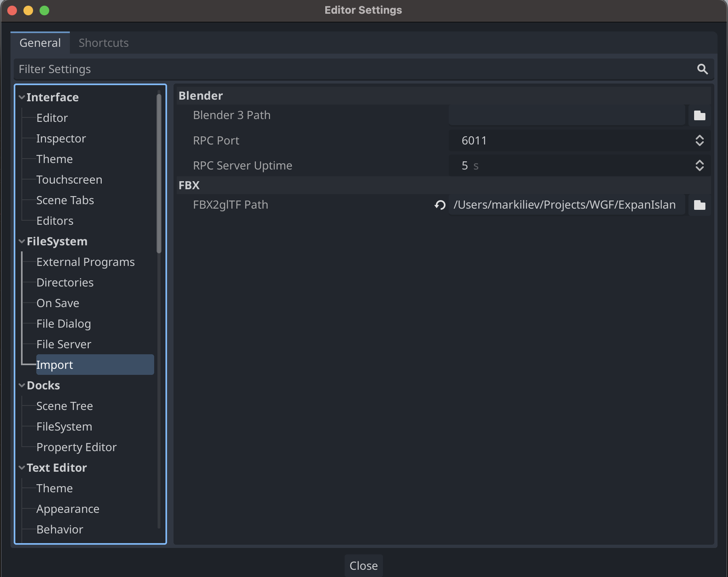Click inside the Filter Settings field
This screenshot has width=728, height=577.
tap(161, 69)
